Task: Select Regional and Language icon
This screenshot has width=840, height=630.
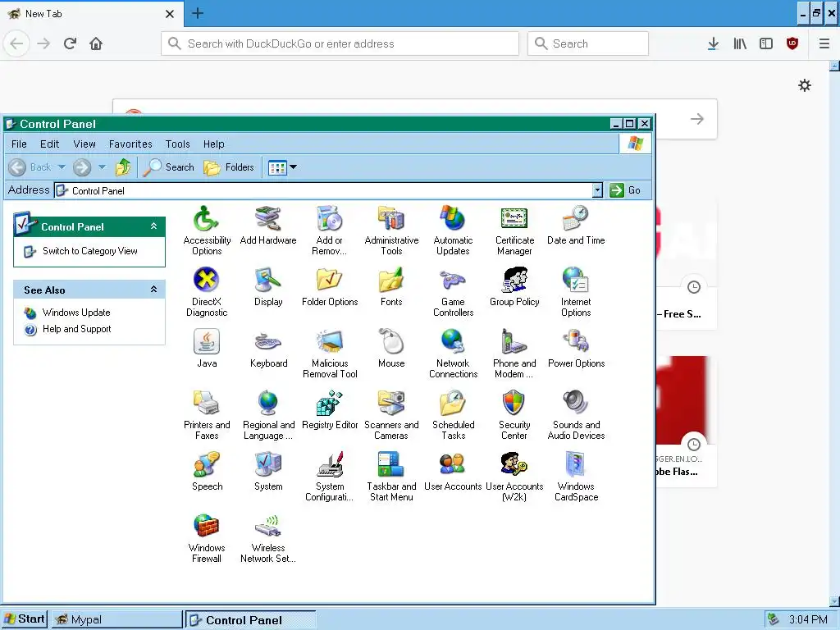Action: point(268,403)
